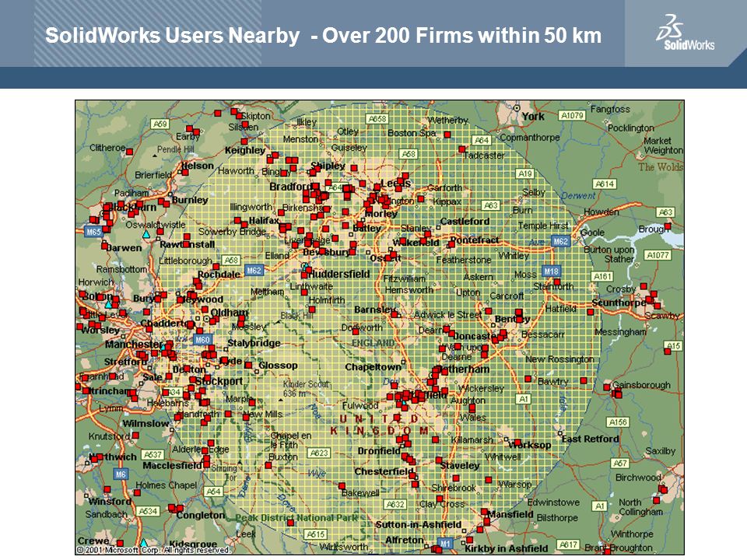The image size is (747, 560).
Task: Click the M60 motorway shield near Stalybridge
Action: coord(202,340)
